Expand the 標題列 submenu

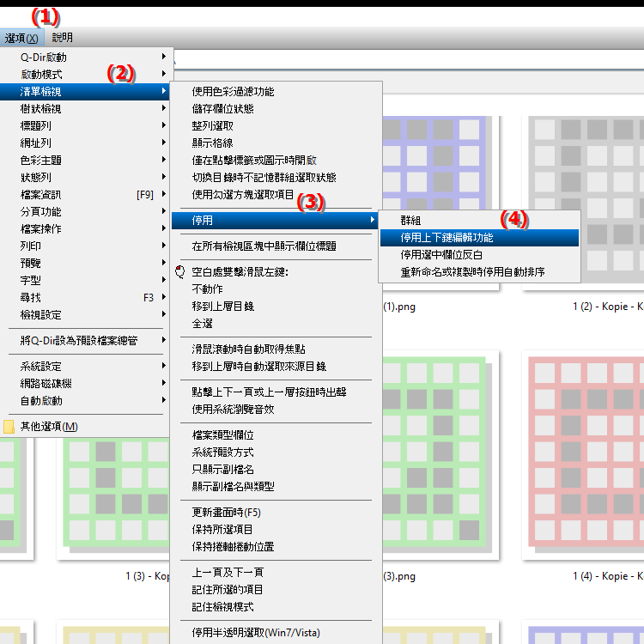point(86,125)
